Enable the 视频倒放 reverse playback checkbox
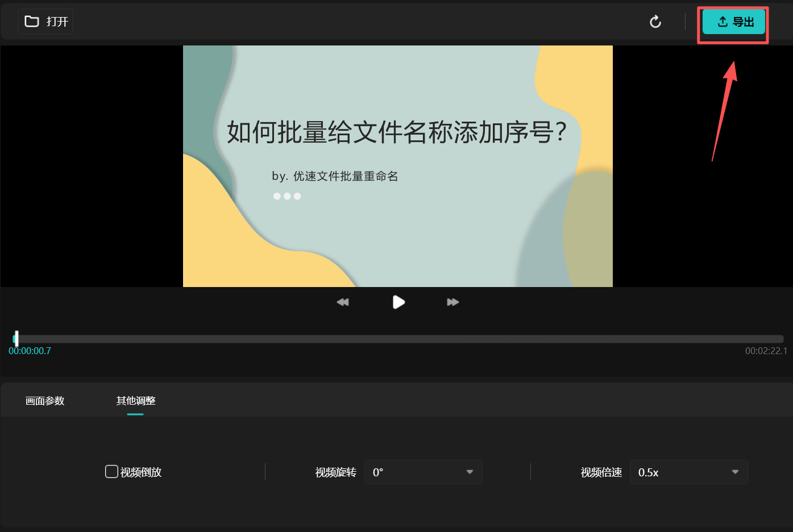Screen dimensions: 793x532 (x=111, y=472)
